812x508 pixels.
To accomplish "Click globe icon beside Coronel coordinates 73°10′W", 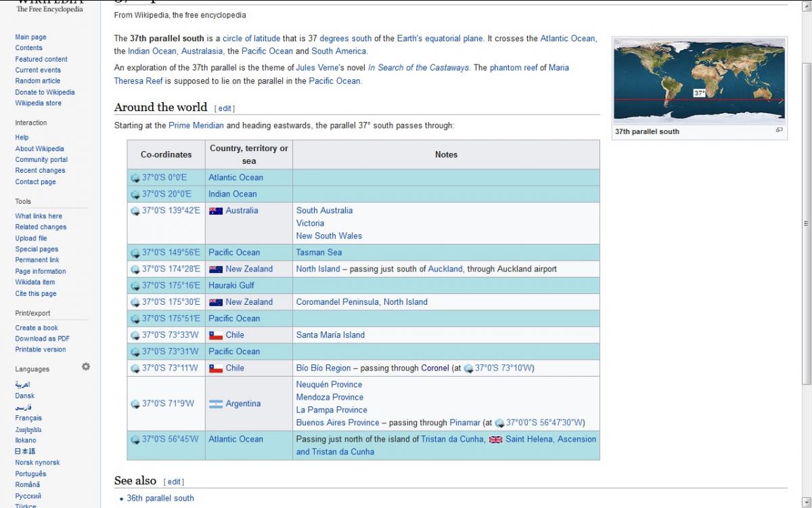I will tap(468, 368).
